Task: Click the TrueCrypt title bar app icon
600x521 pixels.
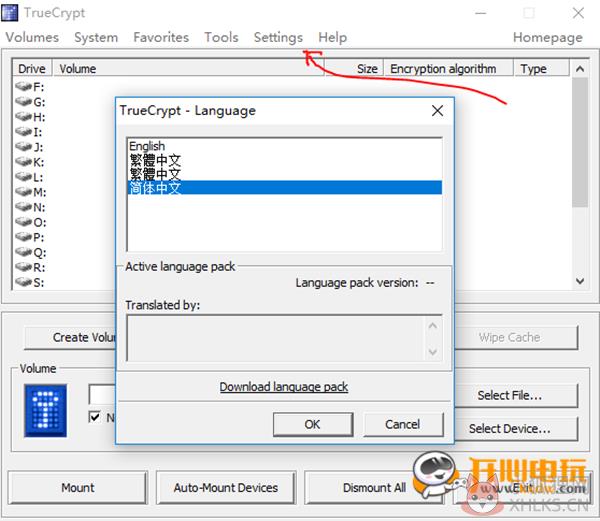Action: pos(10,13)
